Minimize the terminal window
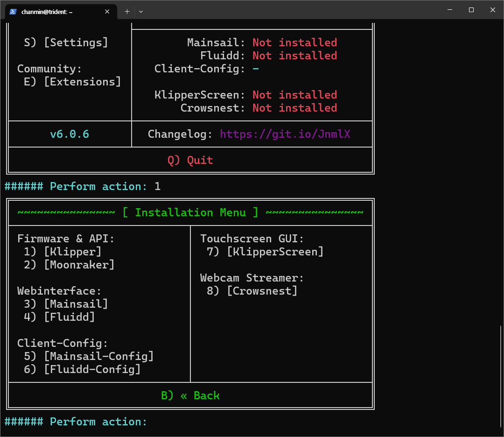This screenshot has height=437, width=504. coord(450,10)
